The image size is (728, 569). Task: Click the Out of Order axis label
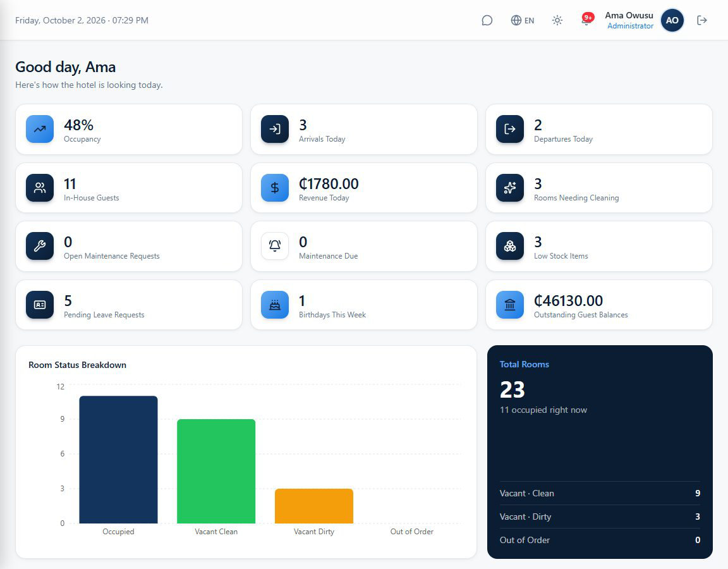click(x=412, y=531)
